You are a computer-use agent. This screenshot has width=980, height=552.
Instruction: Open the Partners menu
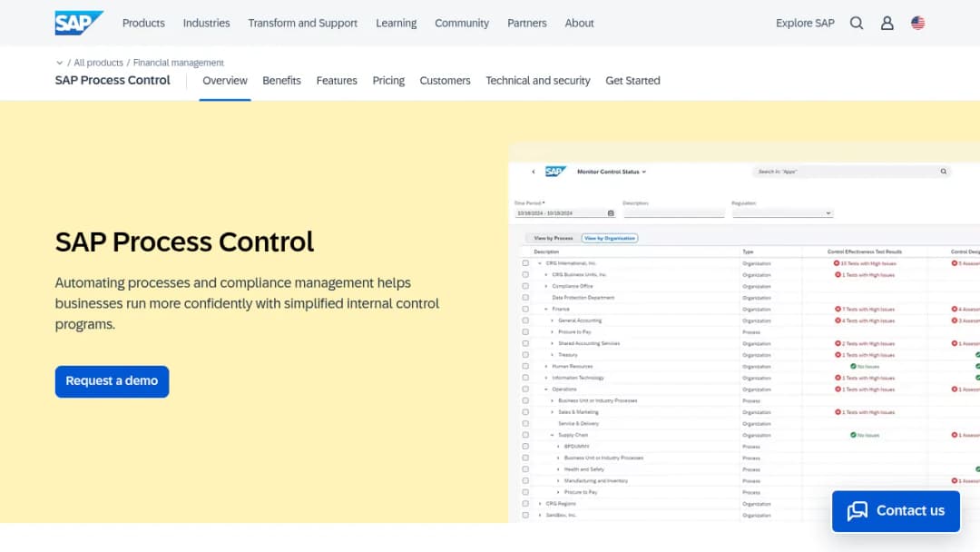527,23
